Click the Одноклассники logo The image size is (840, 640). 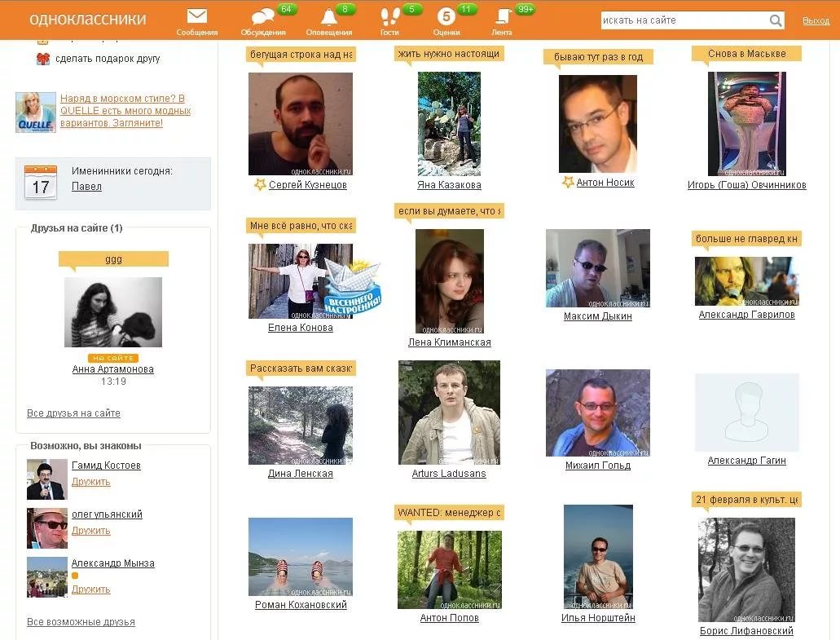(x=88, y=19)
